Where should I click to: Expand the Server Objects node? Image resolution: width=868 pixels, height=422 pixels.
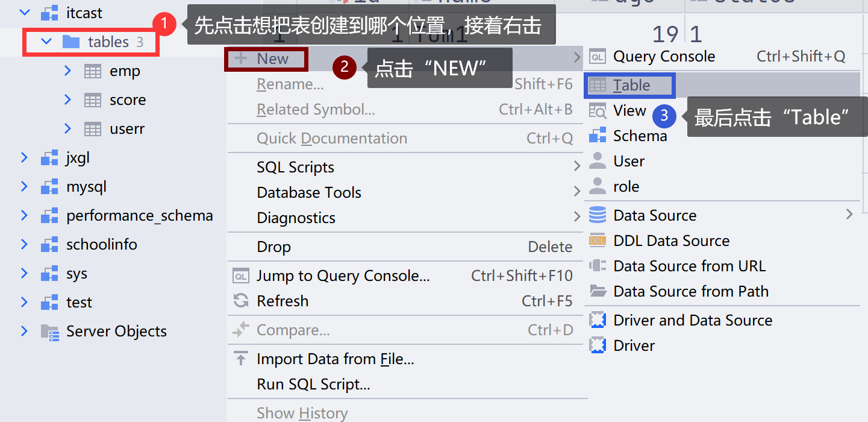tap(24, 331)
